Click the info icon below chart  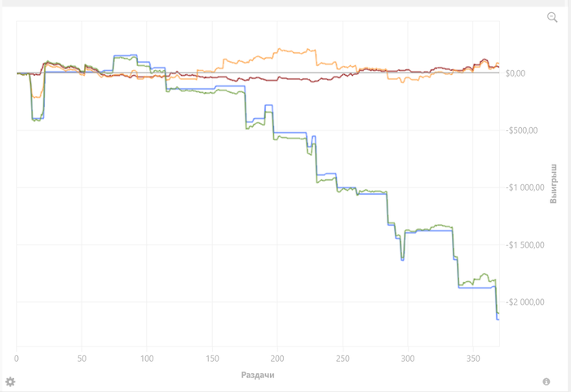coord(546,381)
